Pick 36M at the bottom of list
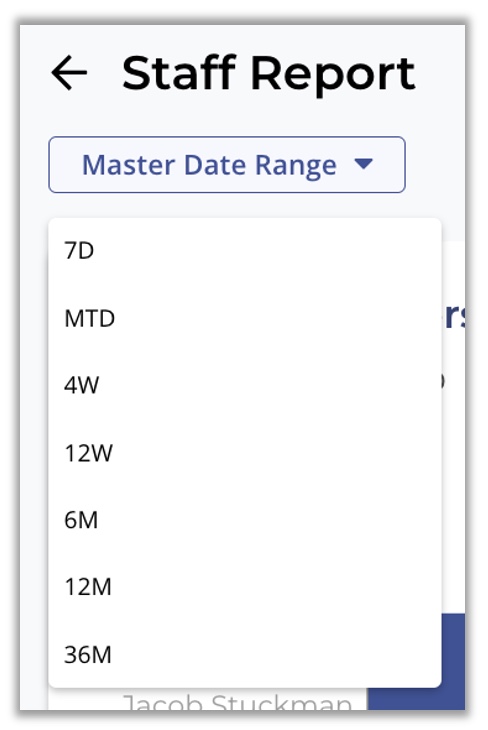 click(244, 655)
